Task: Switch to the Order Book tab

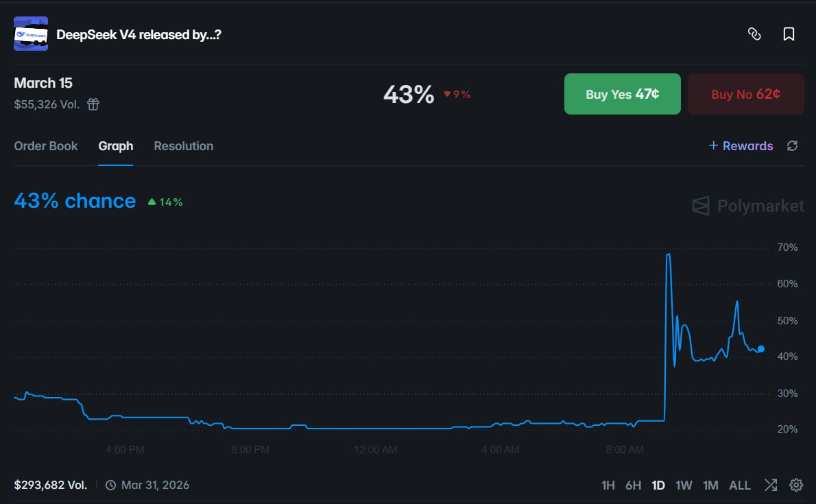Action: tap(45, 145)
